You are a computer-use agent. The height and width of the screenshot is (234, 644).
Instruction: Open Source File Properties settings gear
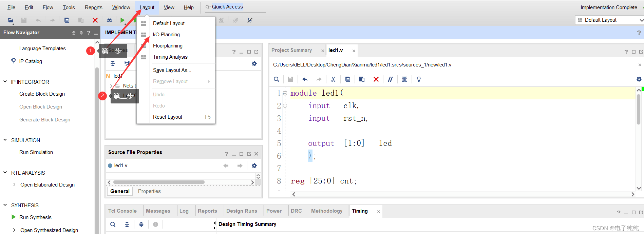coord(254,165)
